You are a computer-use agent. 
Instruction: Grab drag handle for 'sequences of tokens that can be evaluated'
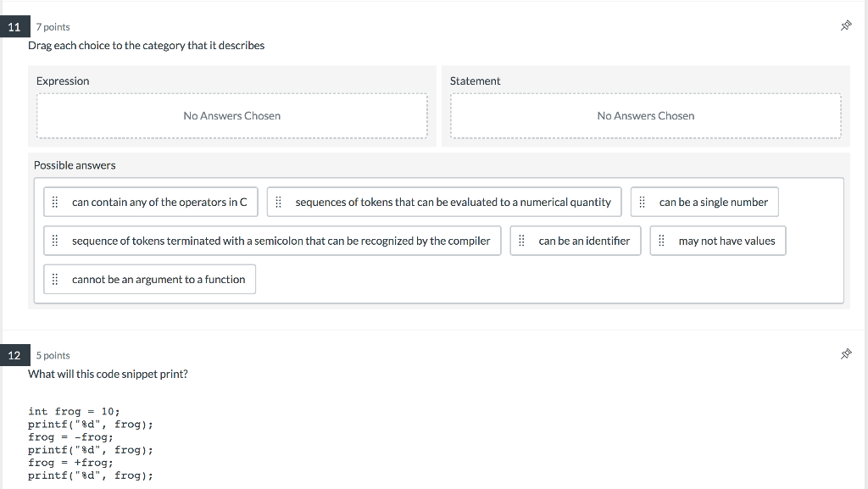pyautogui.click(x=278, y=203)
